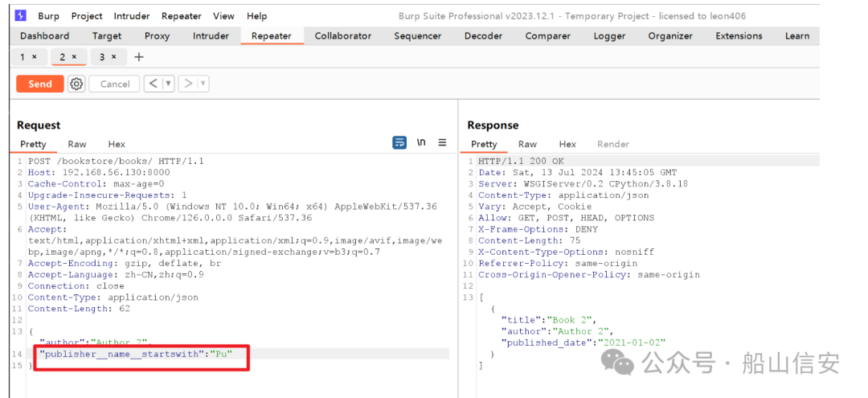Switch to the Logger tab
The height and width of the screenshot is (398, 868).
(609, 36)
